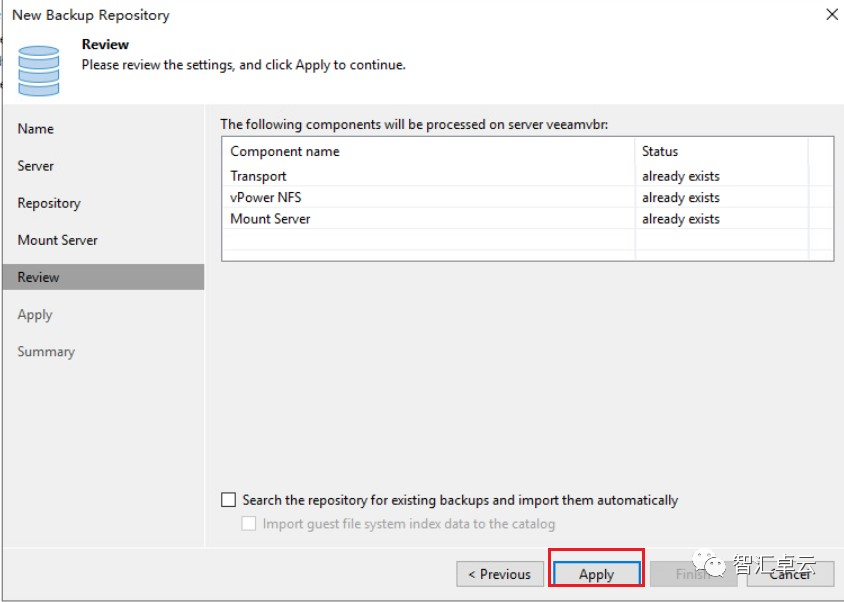
Task: Open the Server wizard step
Action: 36,166
